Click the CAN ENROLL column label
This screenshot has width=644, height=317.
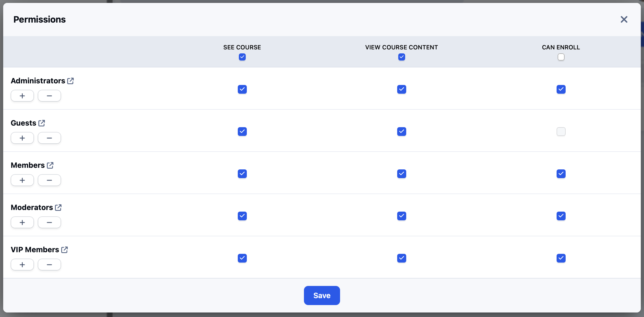click(561, 47)
